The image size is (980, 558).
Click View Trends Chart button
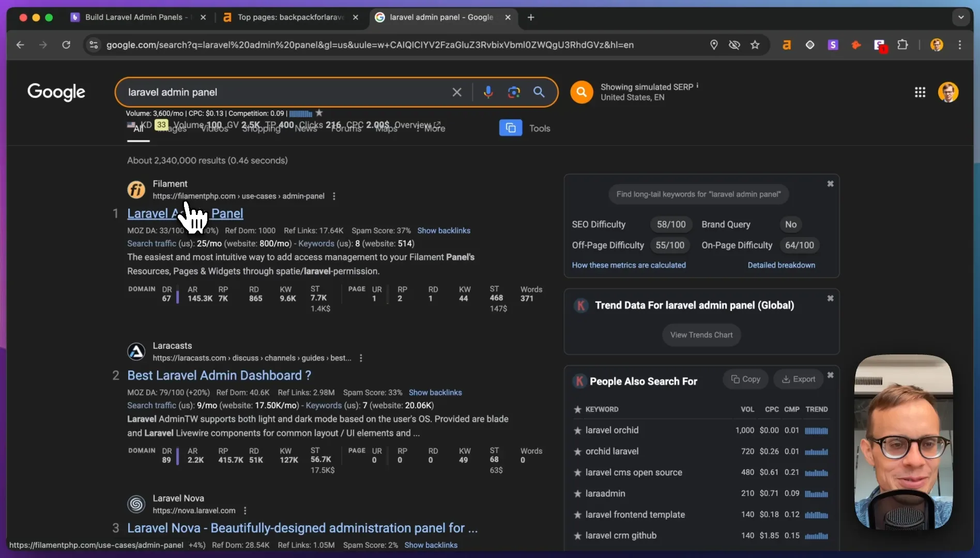click(x=701, y=335)
